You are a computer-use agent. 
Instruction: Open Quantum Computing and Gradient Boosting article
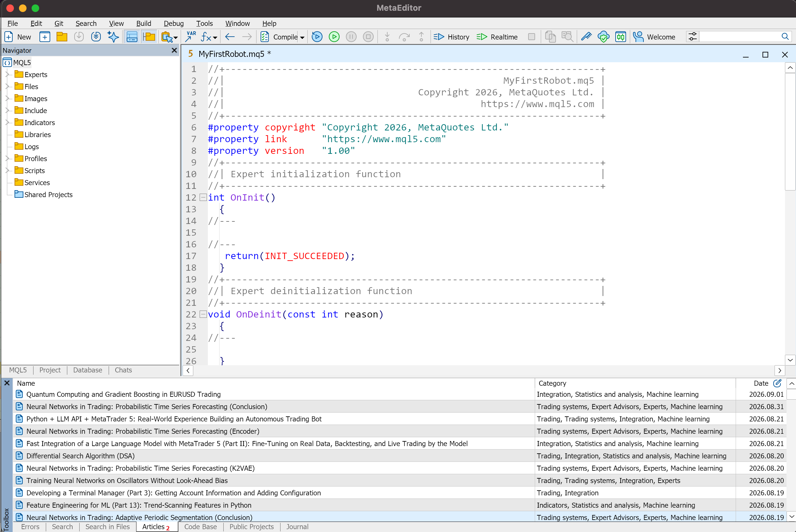pos(124,394)
